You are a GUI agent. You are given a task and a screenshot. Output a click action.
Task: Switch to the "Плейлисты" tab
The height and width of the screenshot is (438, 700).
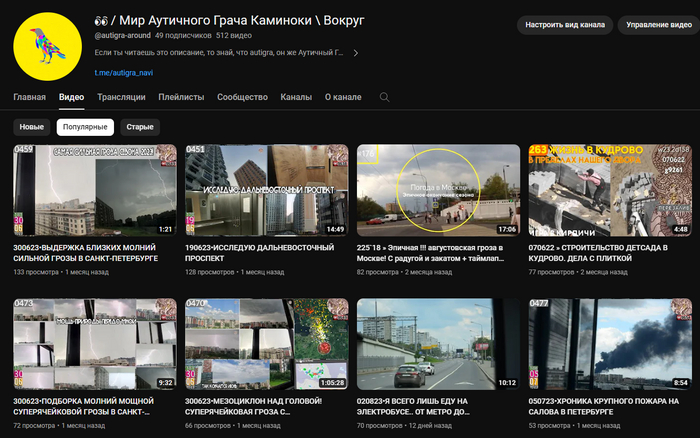[181, 97]
